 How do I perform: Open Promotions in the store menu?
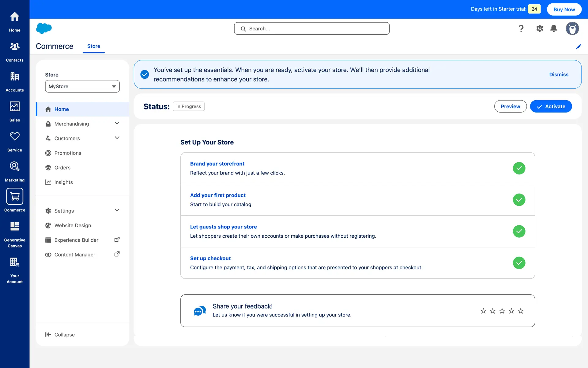pos(68,153)
